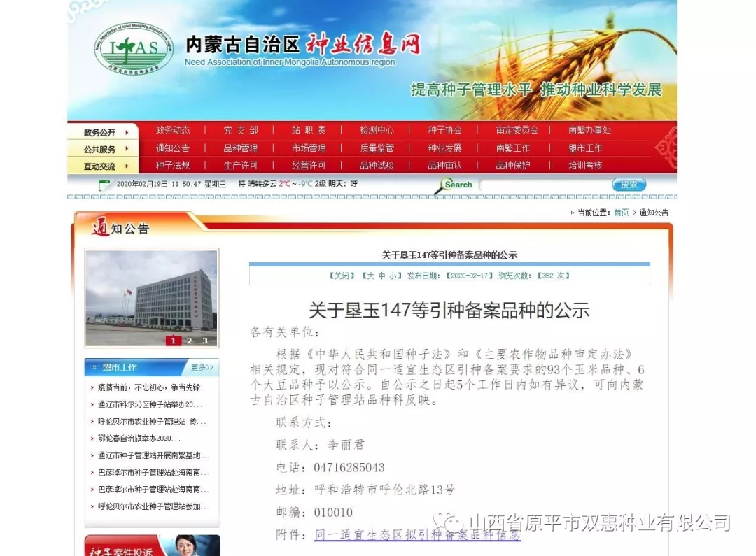Go to 检测中心 in the navigation bar

point(377,130)
